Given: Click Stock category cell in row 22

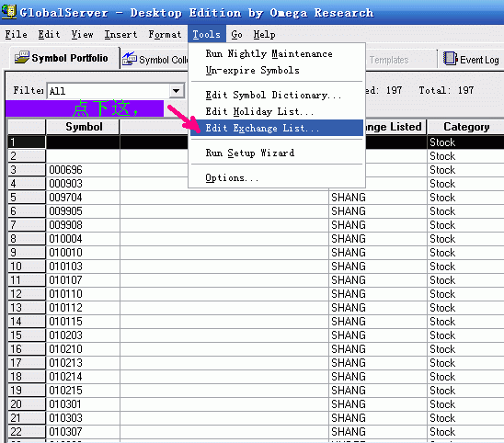Looking at the screenshot, I should 465,431.
